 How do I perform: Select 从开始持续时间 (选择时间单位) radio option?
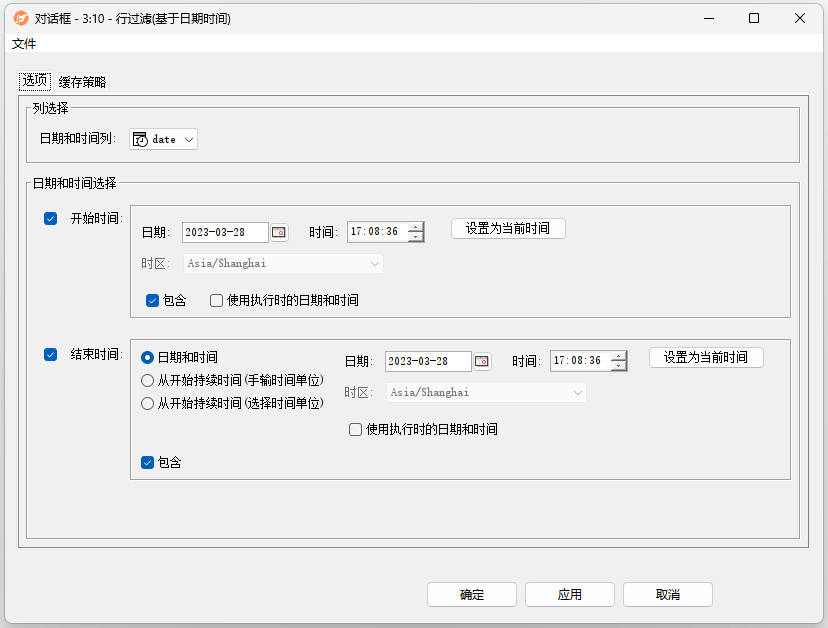pyautogui.click(x=148, y=403)
